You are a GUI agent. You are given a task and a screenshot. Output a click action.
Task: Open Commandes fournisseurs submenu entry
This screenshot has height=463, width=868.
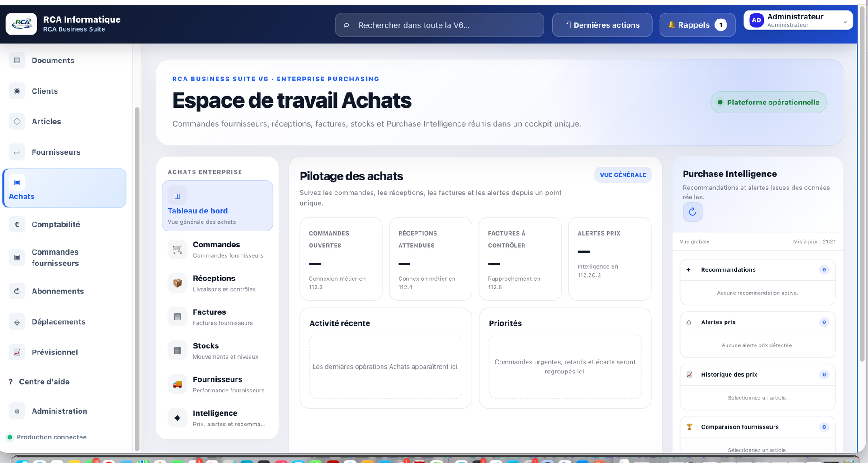(64, 258)
